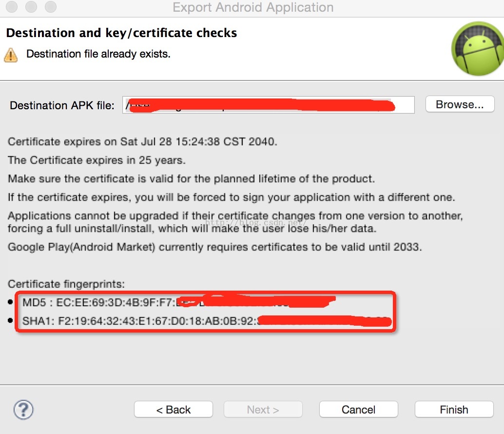Click the bullet beside the MD5 fingerprint
The height and width of the screenshot is (434, 504).
click(x=11, y=302)
